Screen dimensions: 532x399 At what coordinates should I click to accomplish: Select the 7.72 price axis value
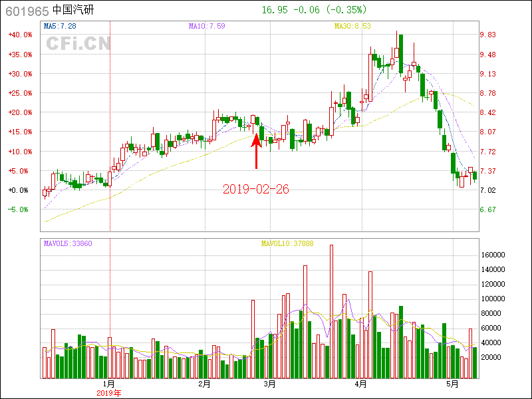click(x=488, y=152)
